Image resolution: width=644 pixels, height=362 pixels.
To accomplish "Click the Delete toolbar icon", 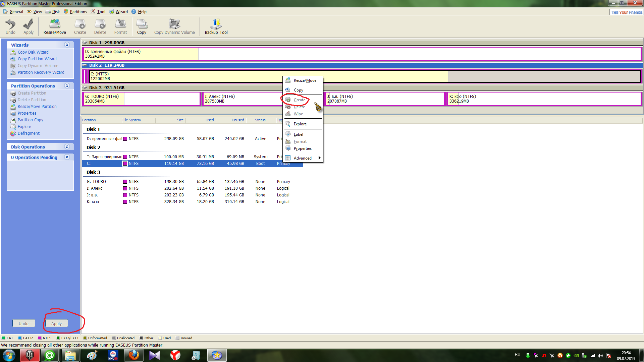I will (100, 26).
